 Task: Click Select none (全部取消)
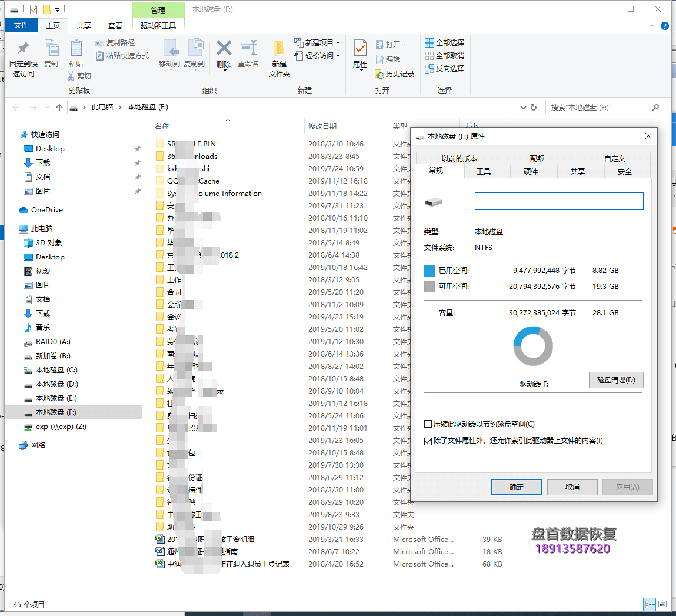(x=444, y=56)
